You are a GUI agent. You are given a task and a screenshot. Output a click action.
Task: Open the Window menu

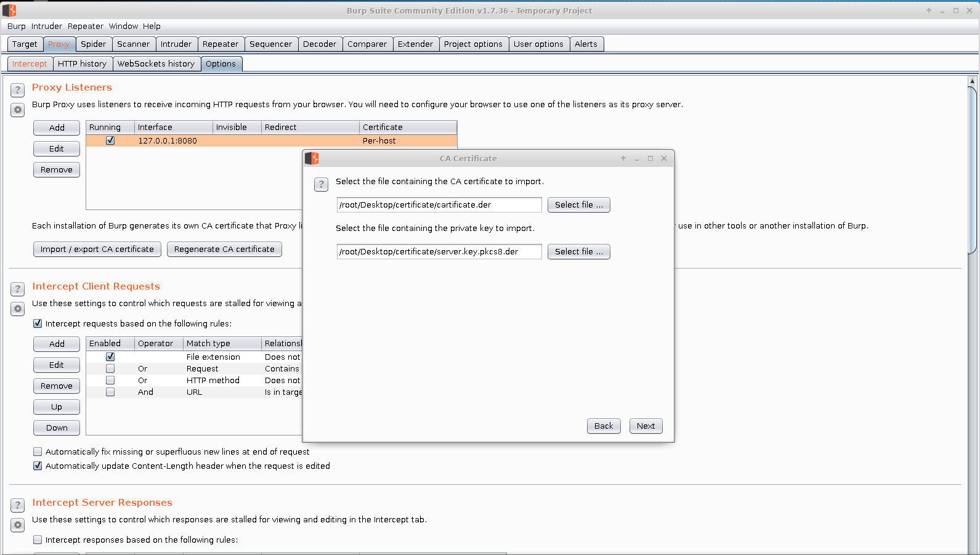[124, 26]
